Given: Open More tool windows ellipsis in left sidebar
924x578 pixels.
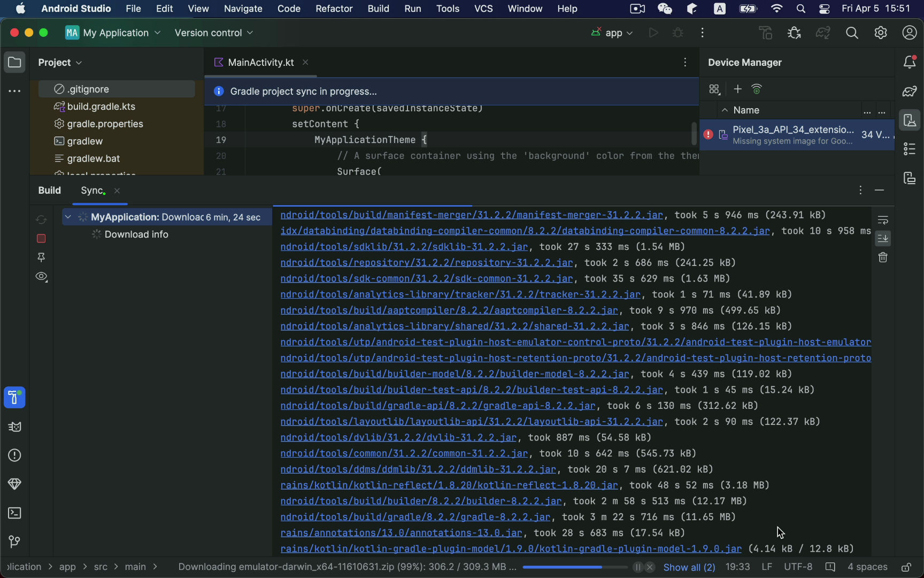Looking at the screenshot, I should click(14, 92).
